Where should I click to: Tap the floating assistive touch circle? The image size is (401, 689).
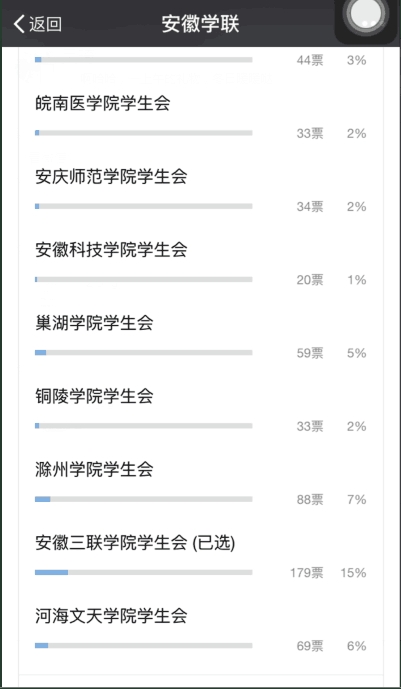click(368, 17)
